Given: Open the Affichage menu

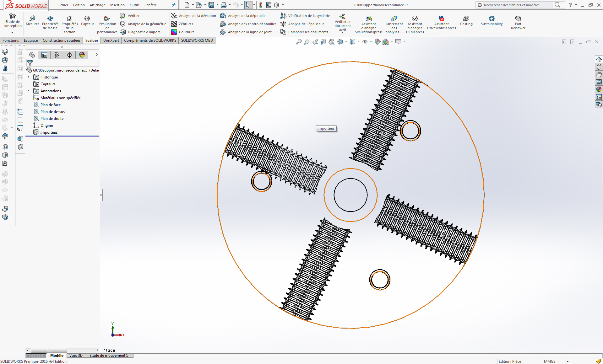Looking at the screenshot, I should tap(97, 5).
